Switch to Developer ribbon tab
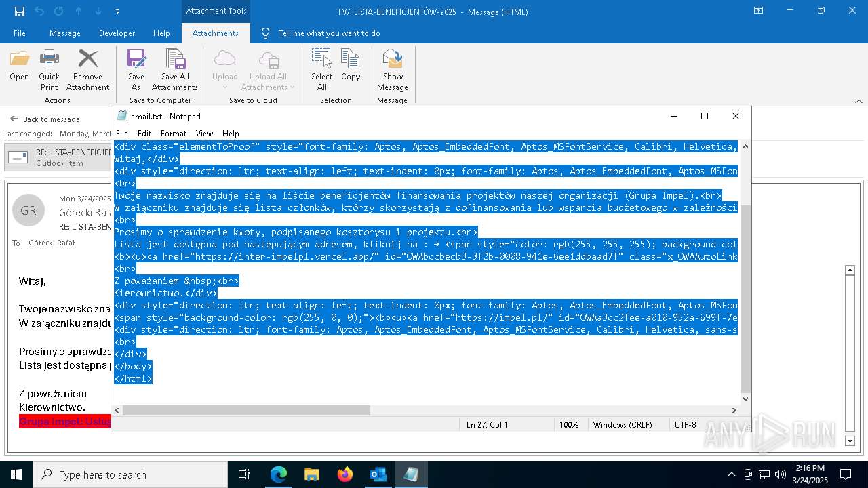The height and width of the screenshot is (488, 868). pos(117,33)
